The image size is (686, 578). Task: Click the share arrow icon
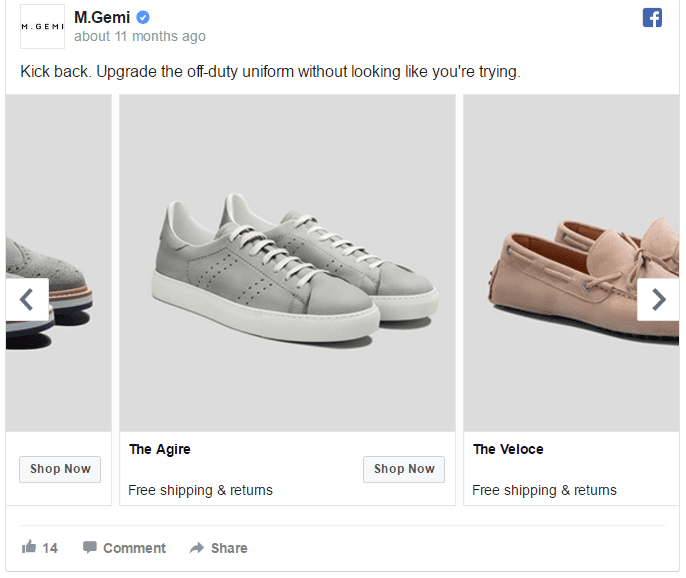click(x=197, y=548)
